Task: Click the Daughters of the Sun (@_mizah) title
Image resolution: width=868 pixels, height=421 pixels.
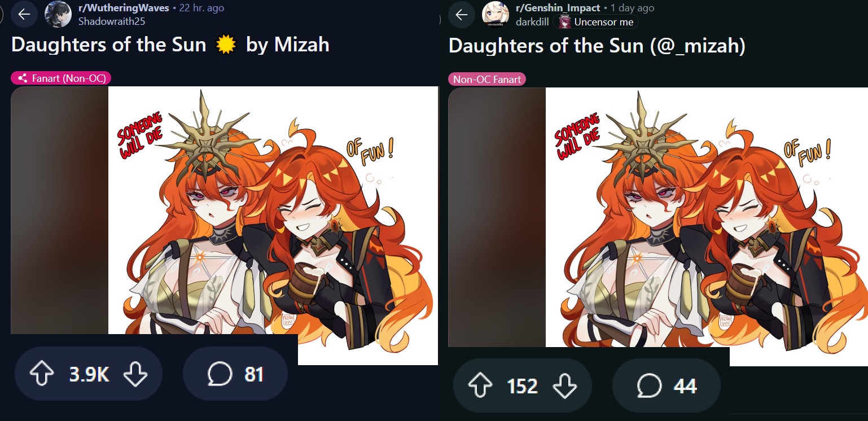Action: [597, 46]
